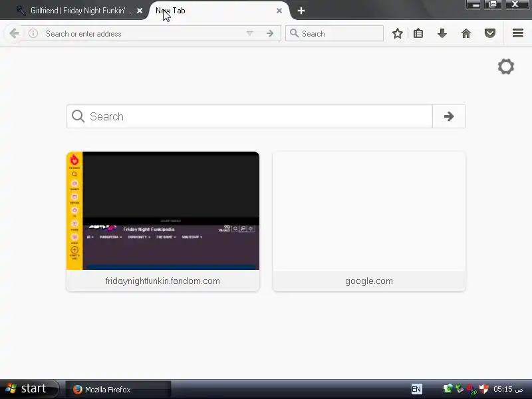Click the fridaynightfunkin.fandom.com label

click(x=163, y=281)
